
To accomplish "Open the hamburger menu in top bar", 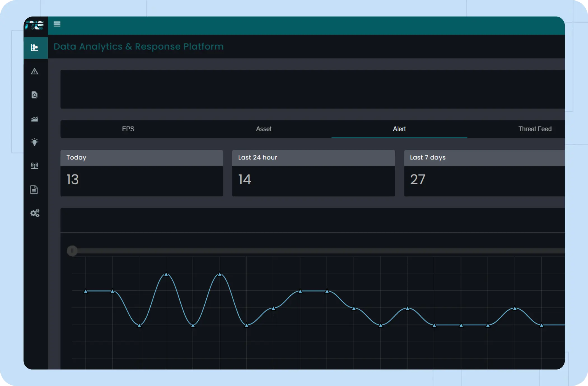I will 57,24.
